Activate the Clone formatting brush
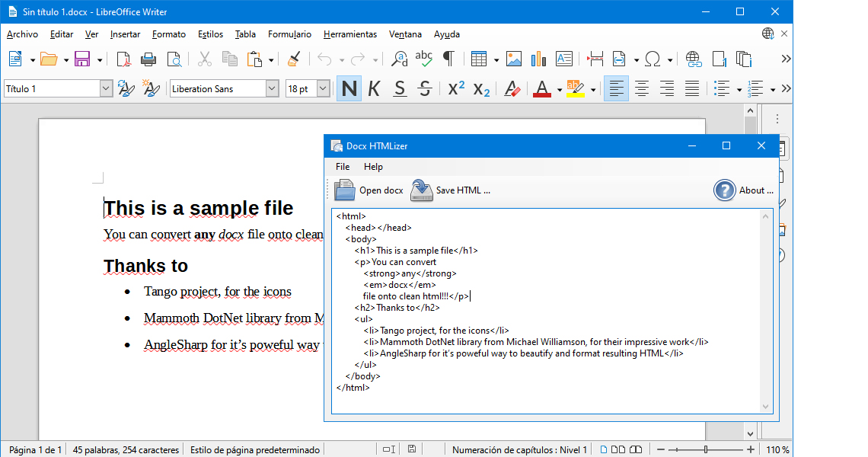 pos(294,59)
